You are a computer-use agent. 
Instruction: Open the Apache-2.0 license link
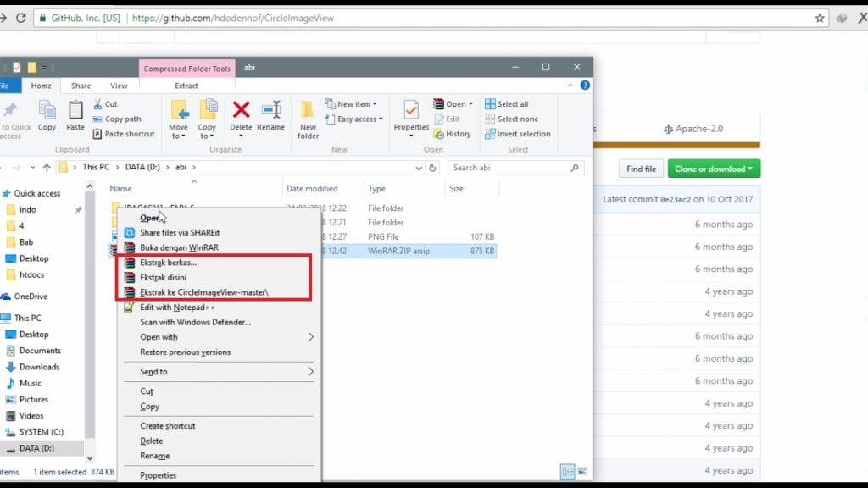point(693,129)
